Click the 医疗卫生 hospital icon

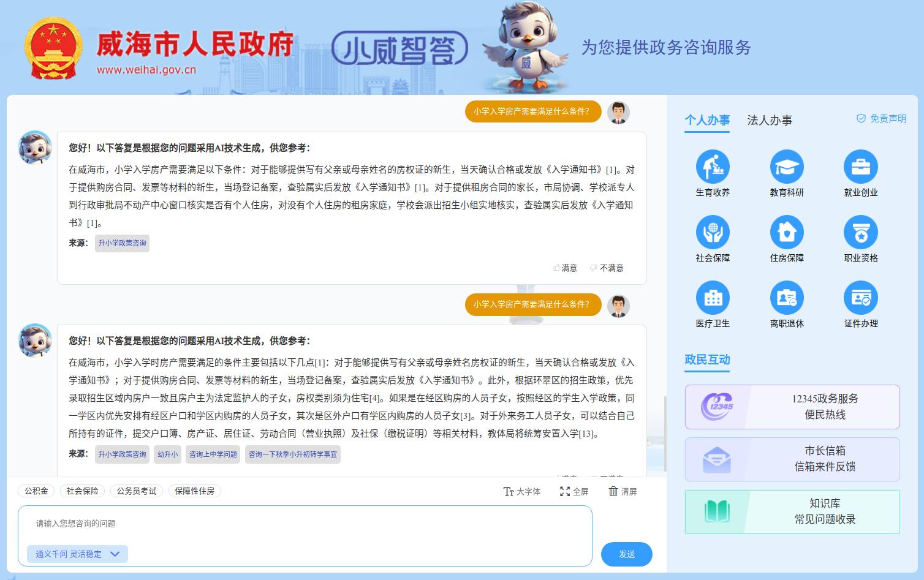713,298
